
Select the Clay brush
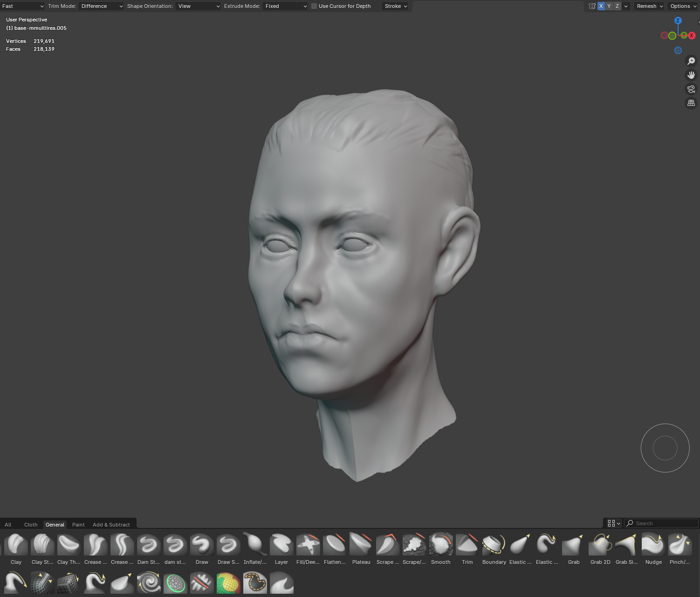tap(16, 549)
